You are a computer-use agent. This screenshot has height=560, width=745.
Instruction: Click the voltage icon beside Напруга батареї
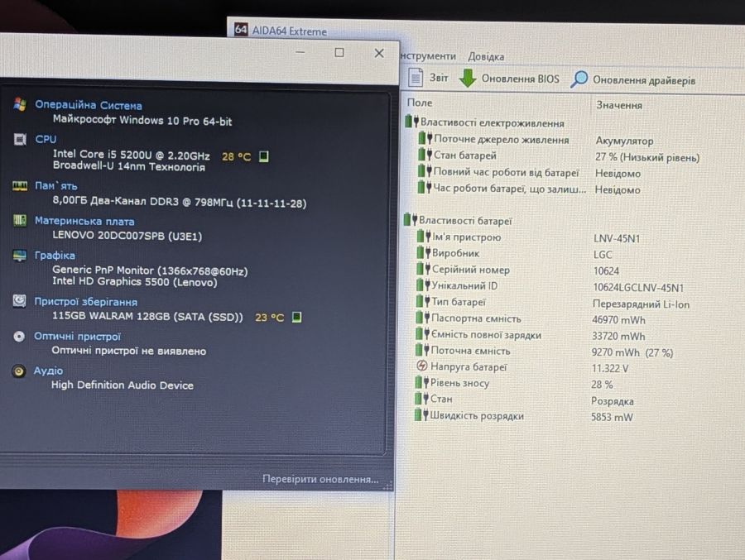pyautogui.click(x=421, y=366)
